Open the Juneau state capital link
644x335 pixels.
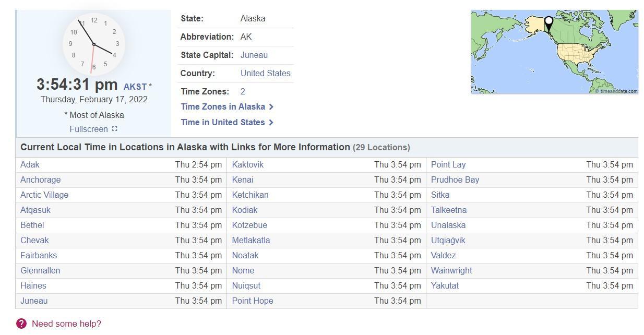pos(254,55)
